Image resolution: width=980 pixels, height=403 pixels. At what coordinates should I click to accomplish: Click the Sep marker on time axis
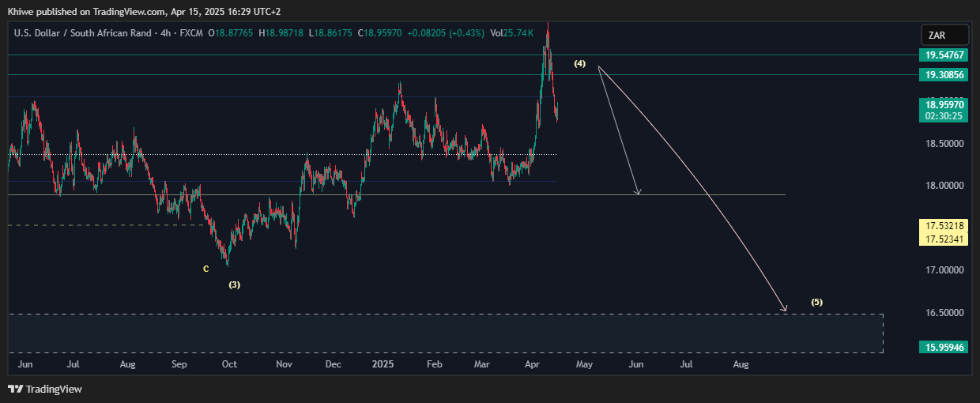pyautogui.click(x=179, y=364)
